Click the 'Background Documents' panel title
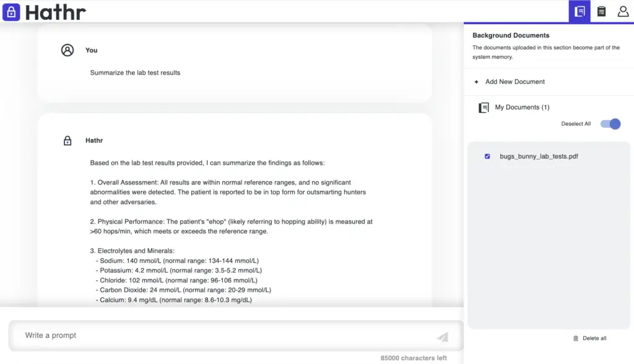 coord(511,35)
